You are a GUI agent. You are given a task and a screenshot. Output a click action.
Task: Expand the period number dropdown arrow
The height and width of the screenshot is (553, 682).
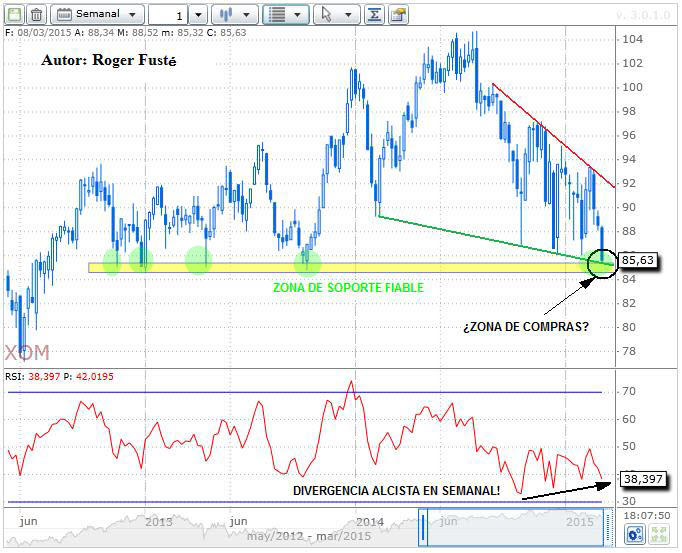(x=197, y=15)
